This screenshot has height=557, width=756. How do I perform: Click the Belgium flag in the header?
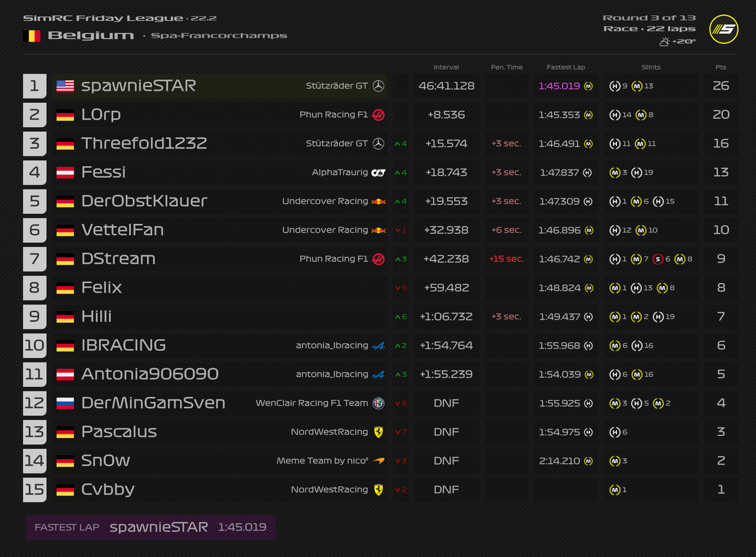point(32,35)
